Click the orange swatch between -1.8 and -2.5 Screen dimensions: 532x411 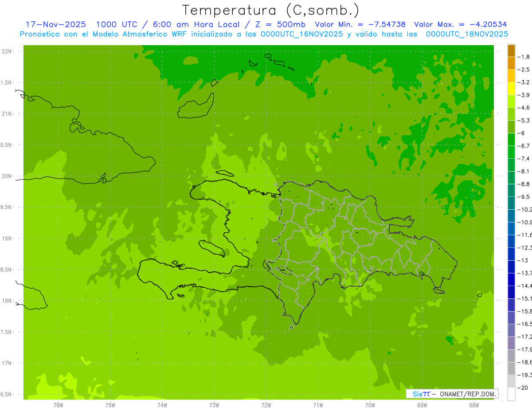pyautogui.click(x=511, y=63)
